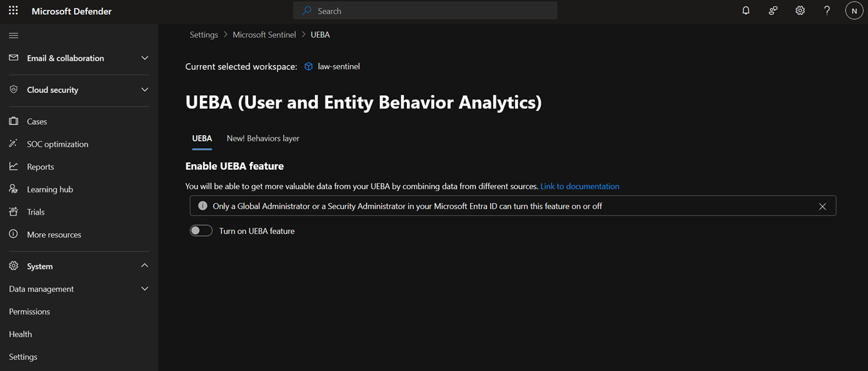Click the System gear icon in sidebar
The width and height of the screenshot is (868, 371).
[14, 266]
